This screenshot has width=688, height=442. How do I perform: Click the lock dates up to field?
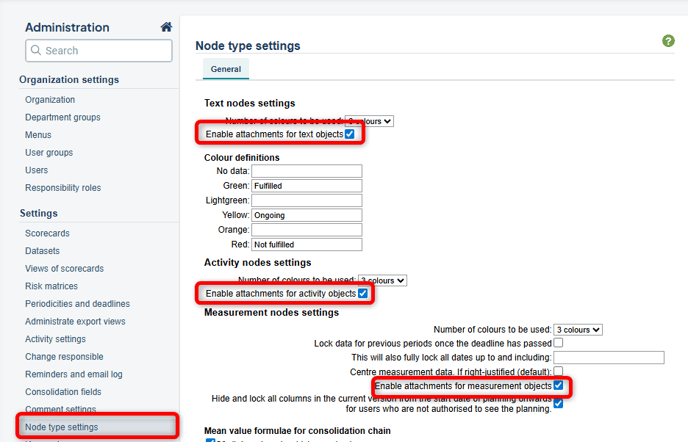pos(608,358)
